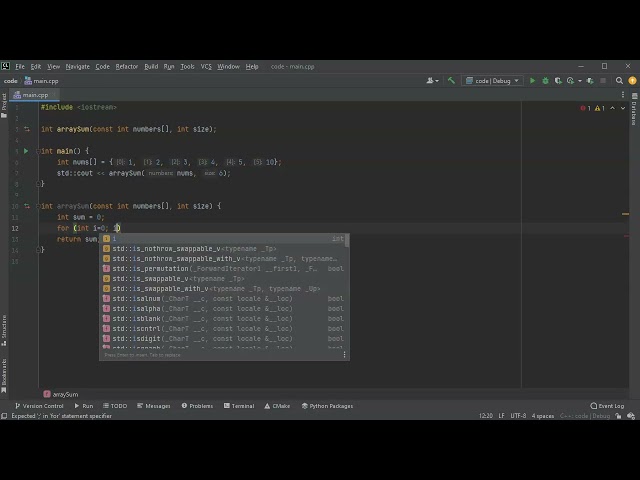
Task: Open the code | Debug configuration dropdown
Action: (x=493, y=81)
